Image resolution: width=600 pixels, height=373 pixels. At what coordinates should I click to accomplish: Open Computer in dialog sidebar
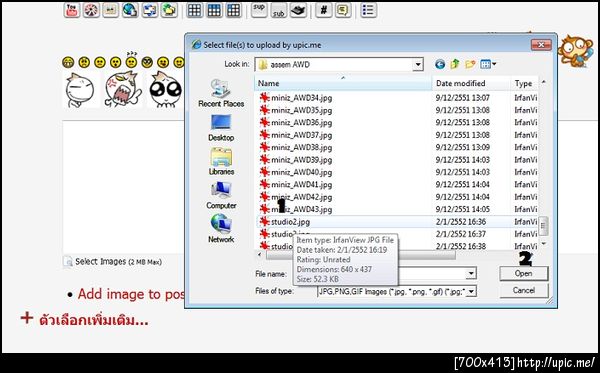click(x=221, y=195)
